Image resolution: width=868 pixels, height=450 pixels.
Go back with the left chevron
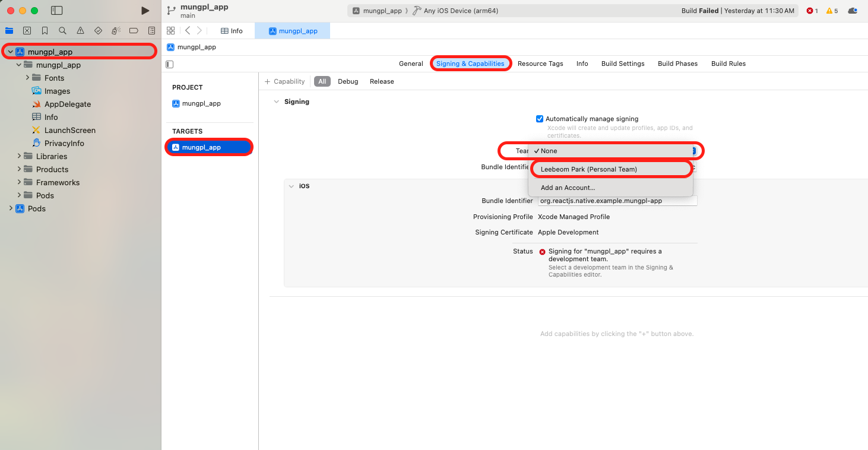pyautogui.click(x=188, y=30)
